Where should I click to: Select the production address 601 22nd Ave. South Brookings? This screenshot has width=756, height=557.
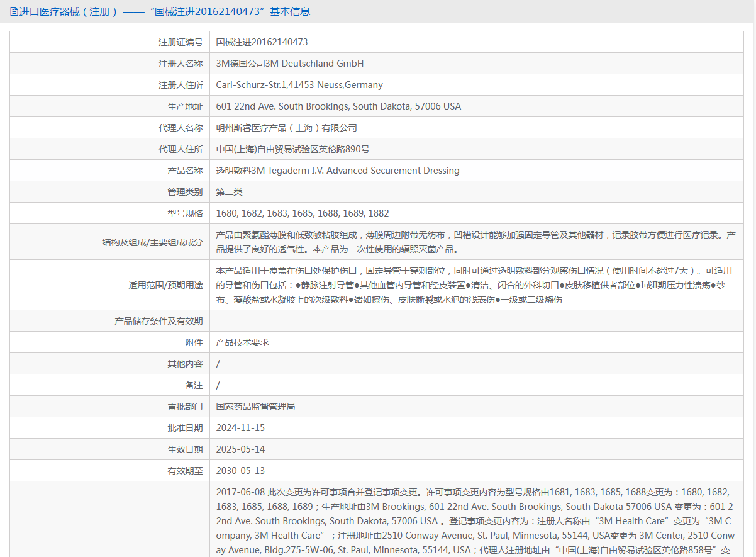(338, 106)
